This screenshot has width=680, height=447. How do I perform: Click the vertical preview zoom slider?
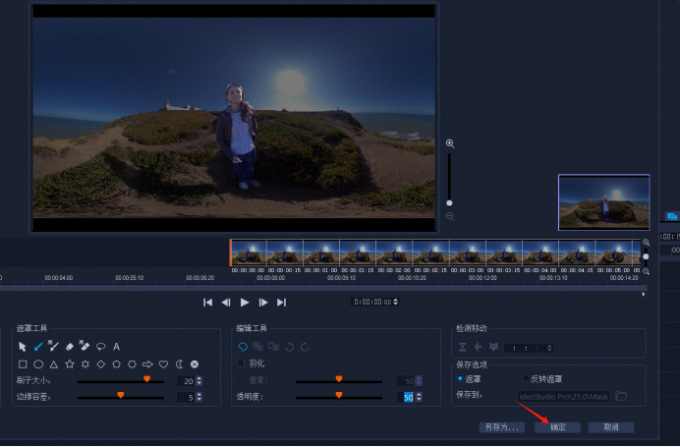449,179
